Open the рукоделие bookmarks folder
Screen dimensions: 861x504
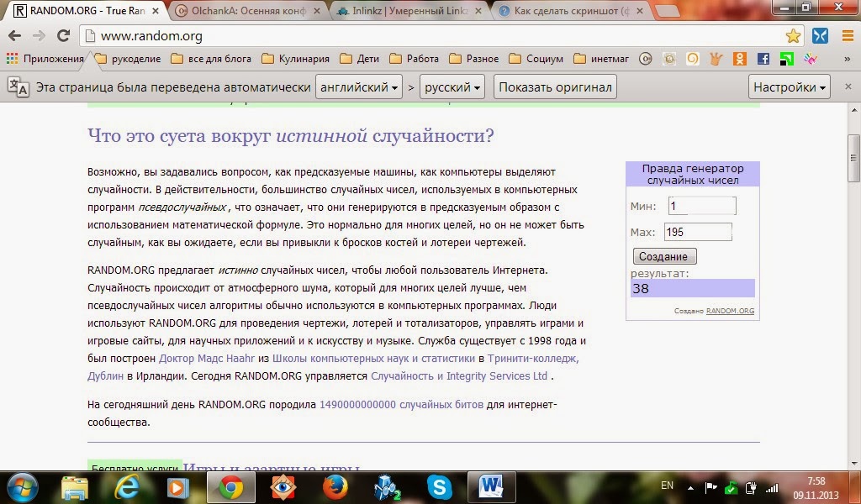pyautogui.click(x=128, y=59)
